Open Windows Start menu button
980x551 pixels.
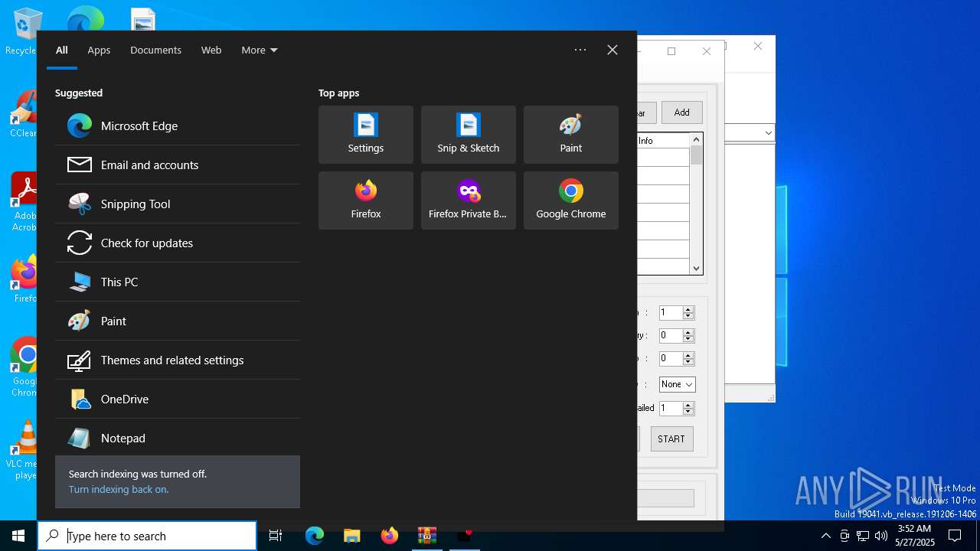(18, 536)
